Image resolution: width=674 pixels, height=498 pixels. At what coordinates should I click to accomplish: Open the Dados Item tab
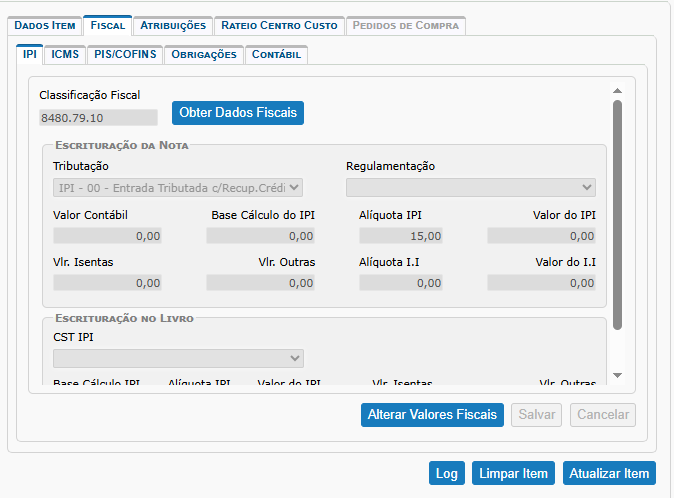43,26
